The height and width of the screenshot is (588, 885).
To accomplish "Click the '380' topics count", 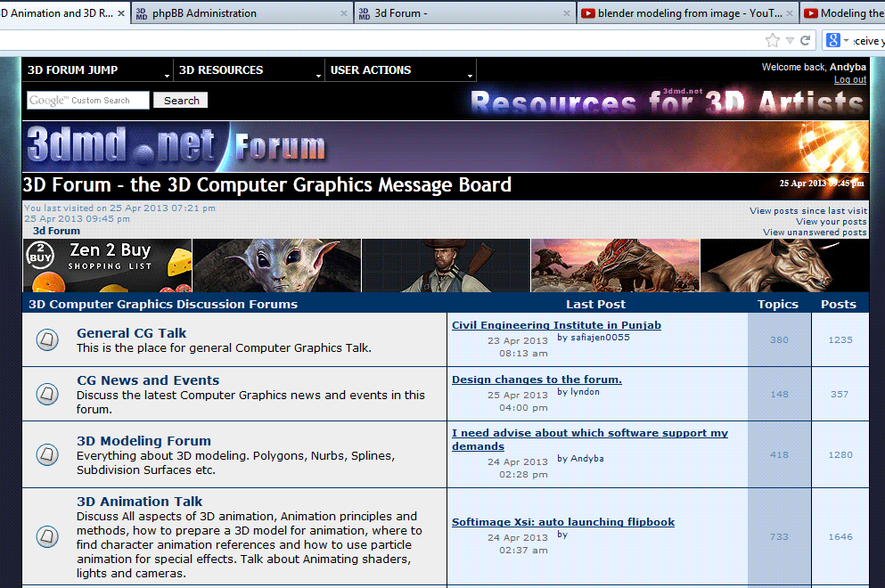I will pos(780,339).
